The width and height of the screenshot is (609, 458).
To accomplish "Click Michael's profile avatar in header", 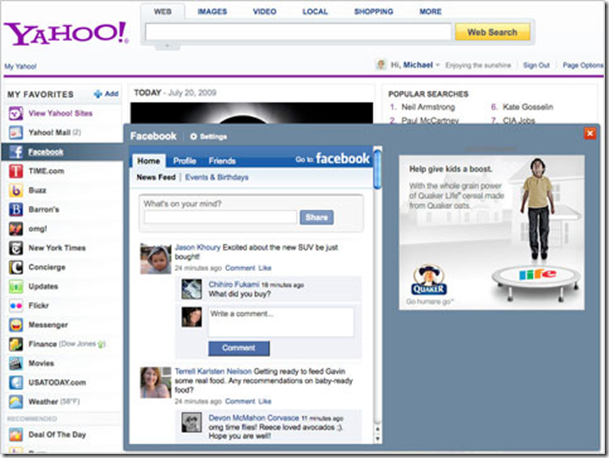I will [x=381, y=64].
